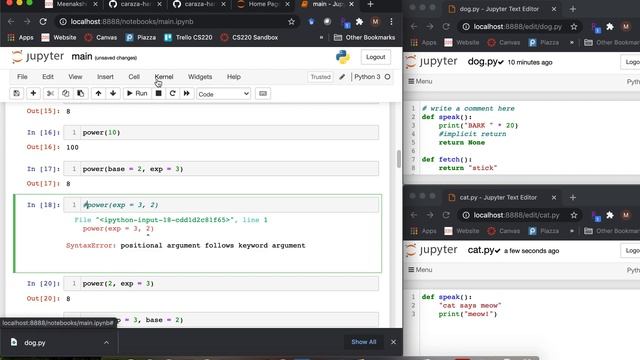640x360 pixels.
Task: Click the Jupyter logo in main notebook
Action: click(38, 56)
